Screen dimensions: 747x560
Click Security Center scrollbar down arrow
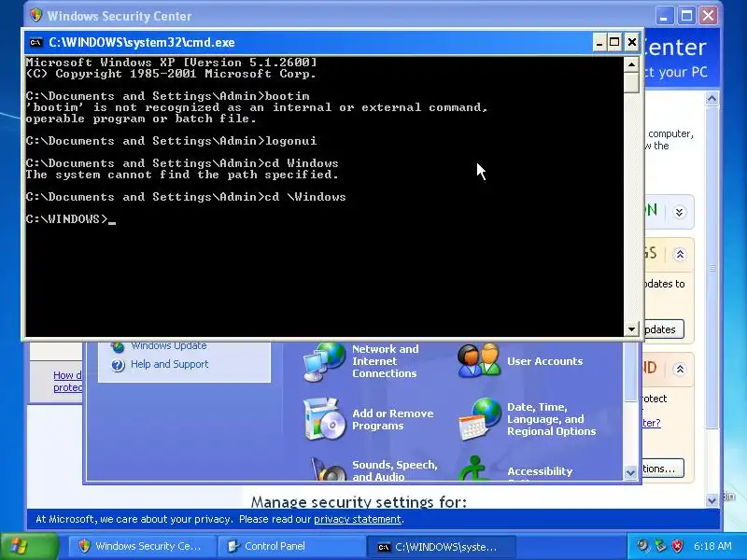point(712,500)
